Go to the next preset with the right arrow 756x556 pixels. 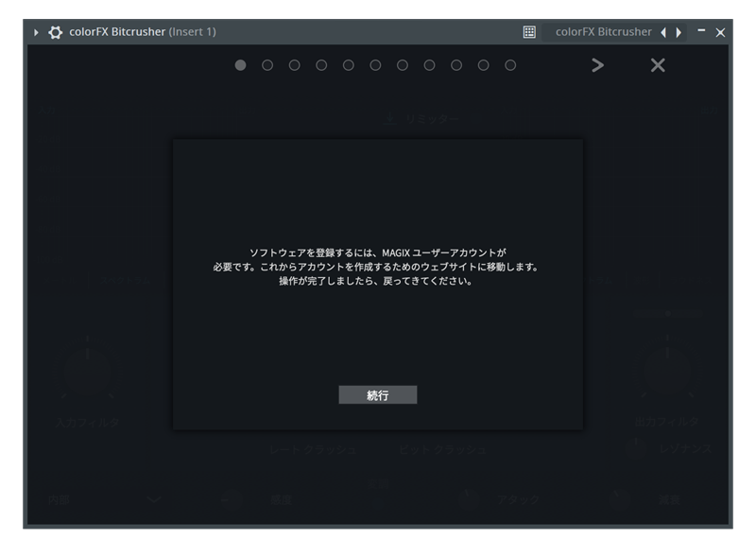coord(679,32)
